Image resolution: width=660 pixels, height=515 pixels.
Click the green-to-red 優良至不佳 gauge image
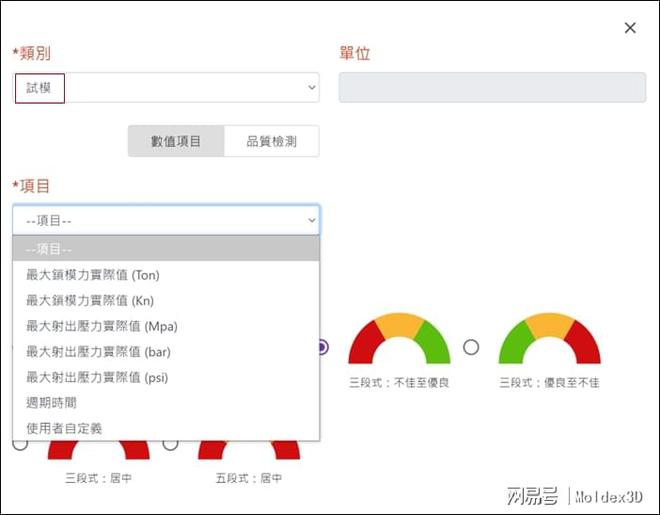pyautogui.click(x=550, y=338)
